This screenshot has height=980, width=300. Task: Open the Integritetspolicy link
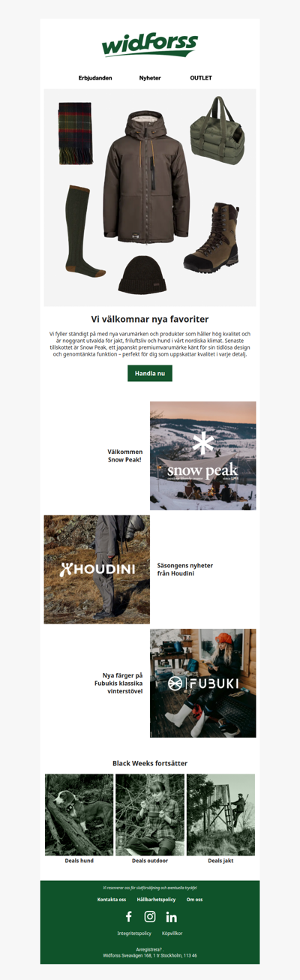click(x=134, y=933)
